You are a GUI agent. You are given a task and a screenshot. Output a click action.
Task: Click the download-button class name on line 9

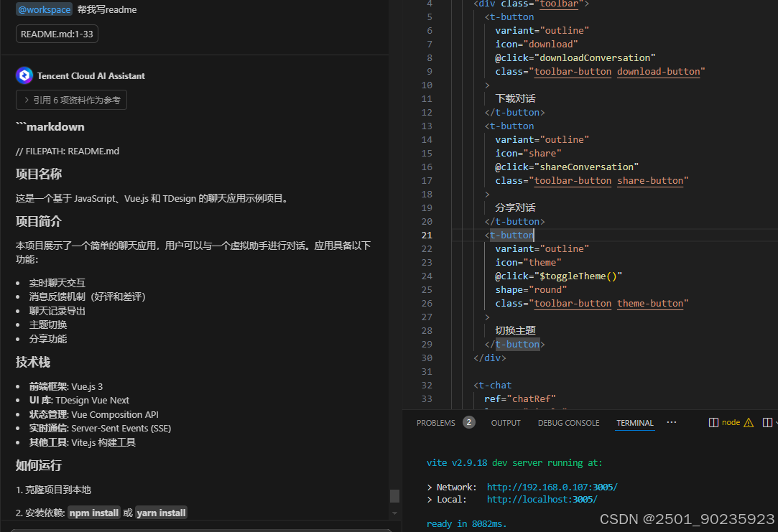coord(659,71)
